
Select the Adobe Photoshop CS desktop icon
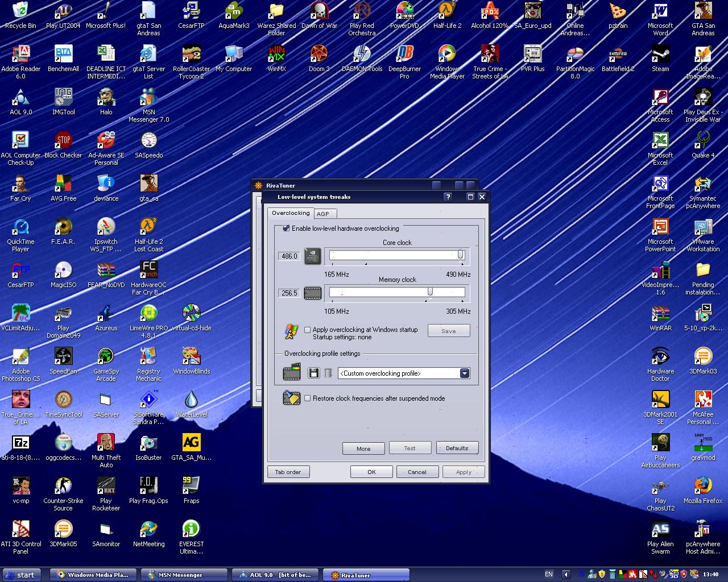point(20,364)
